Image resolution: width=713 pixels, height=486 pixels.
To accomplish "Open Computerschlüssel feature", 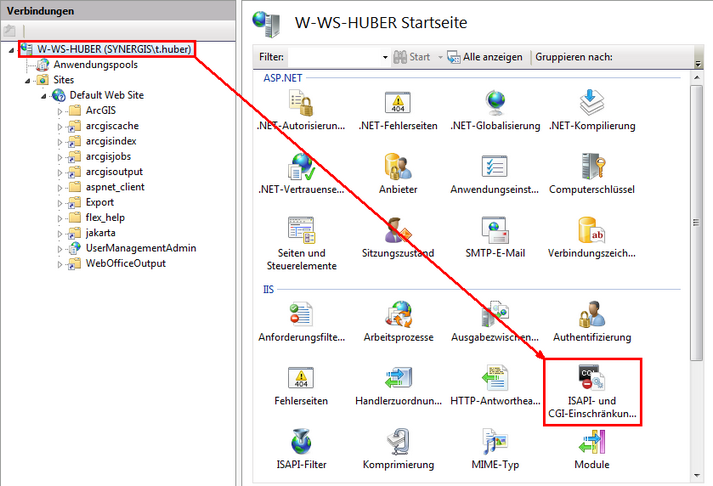I will [592, 174].
